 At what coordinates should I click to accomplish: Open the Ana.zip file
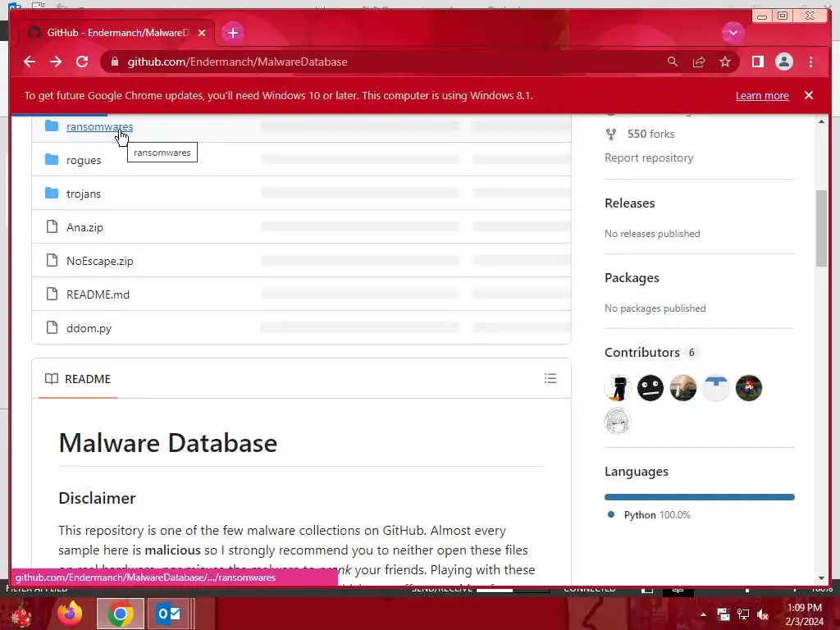pos(84,228)
